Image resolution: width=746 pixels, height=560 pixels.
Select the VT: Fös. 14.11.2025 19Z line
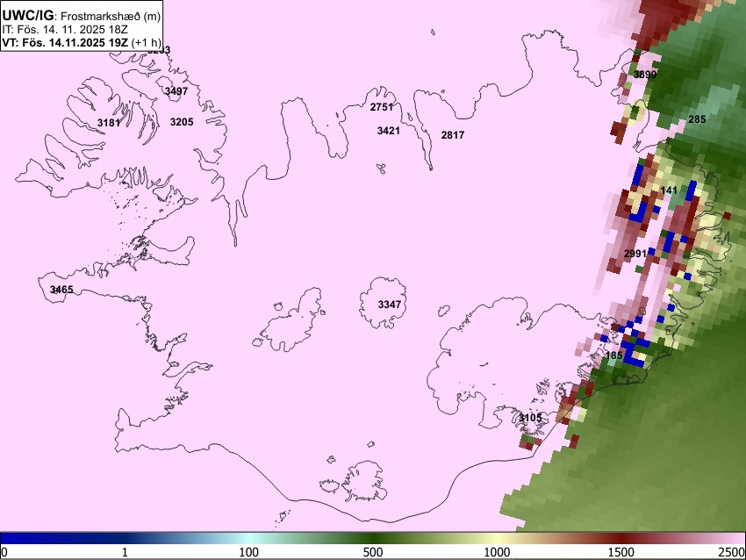81,42
